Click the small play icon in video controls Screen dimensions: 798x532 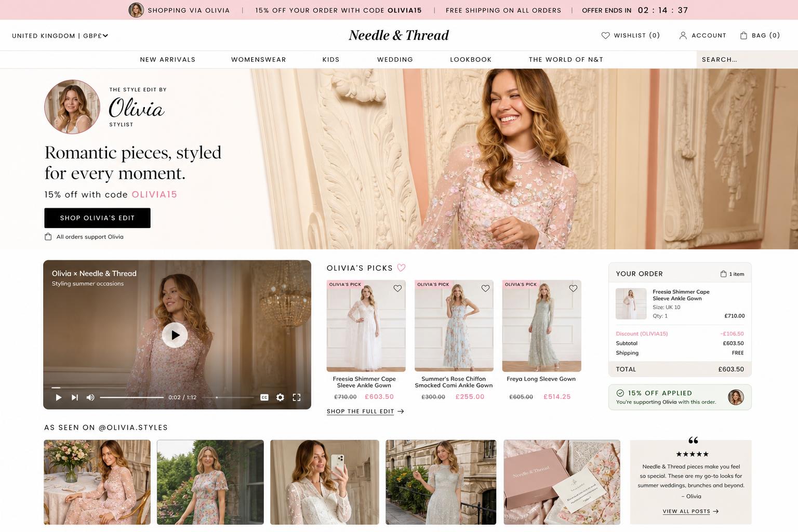59,397
